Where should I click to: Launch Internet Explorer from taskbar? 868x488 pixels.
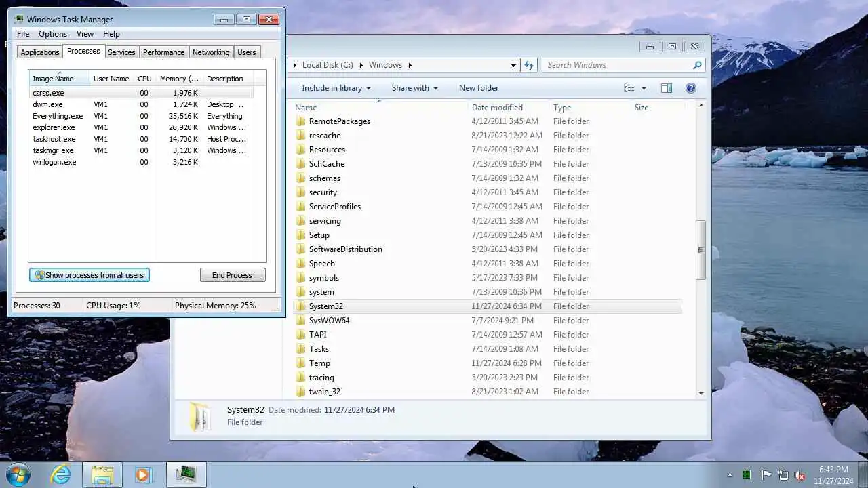(x=61, y=474)
